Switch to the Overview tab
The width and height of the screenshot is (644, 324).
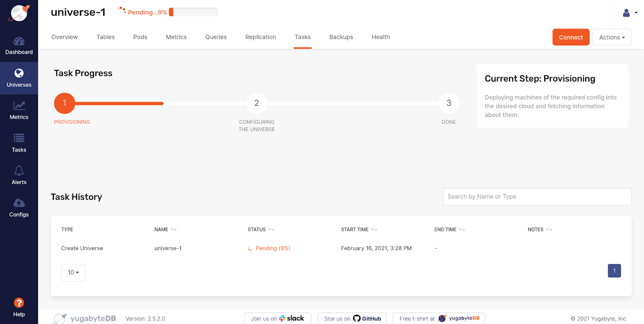(64, 37)
